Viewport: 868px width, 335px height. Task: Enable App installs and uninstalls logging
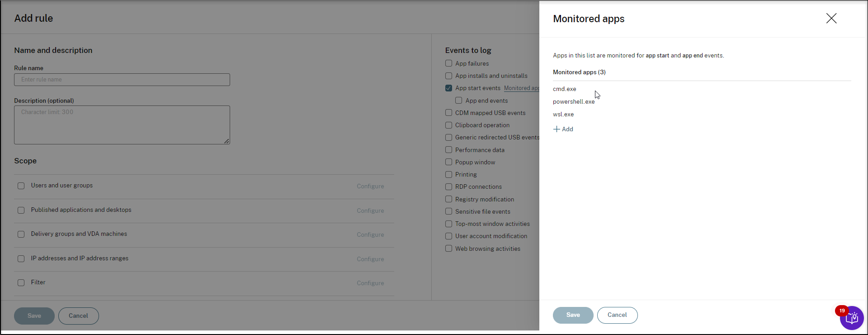point(448,76)
